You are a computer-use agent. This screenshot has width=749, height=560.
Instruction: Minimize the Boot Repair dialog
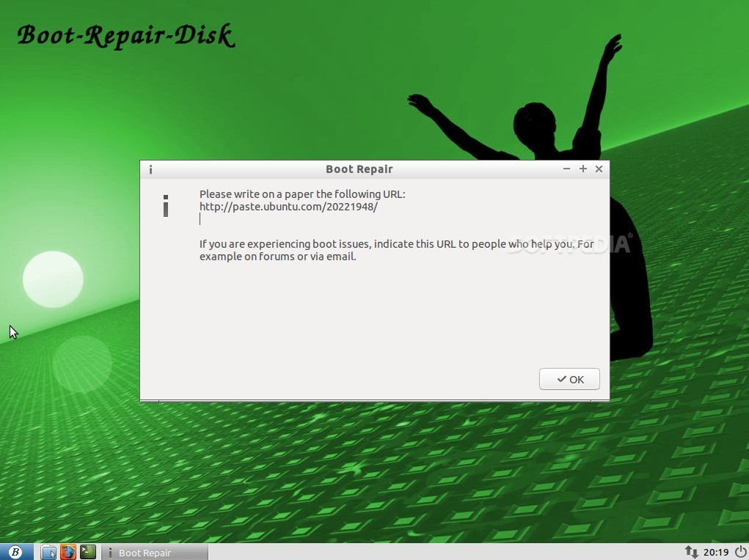coord(566,169)
